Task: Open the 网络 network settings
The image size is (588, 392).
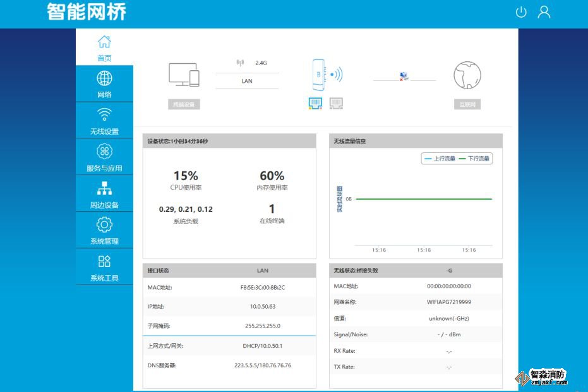Action: pyautogui.click(x=104, y=85)
